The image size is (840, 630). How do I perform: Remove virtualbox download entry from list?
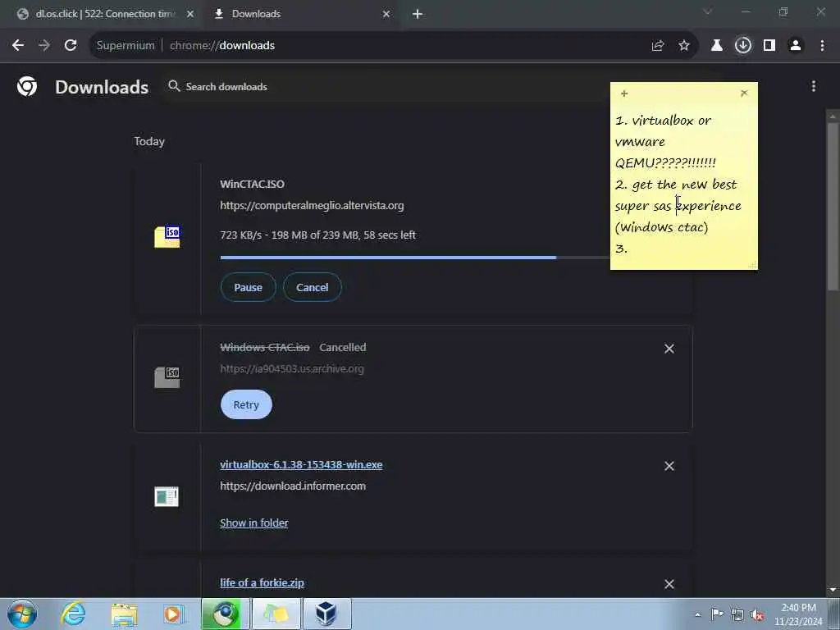[x=669, y=466]
